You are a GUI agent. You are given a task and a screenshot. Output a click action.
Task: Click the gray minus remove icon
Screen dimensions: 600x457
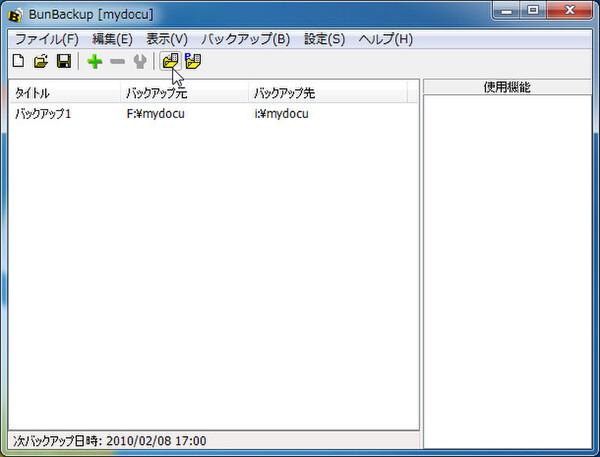tap(117, 62)
